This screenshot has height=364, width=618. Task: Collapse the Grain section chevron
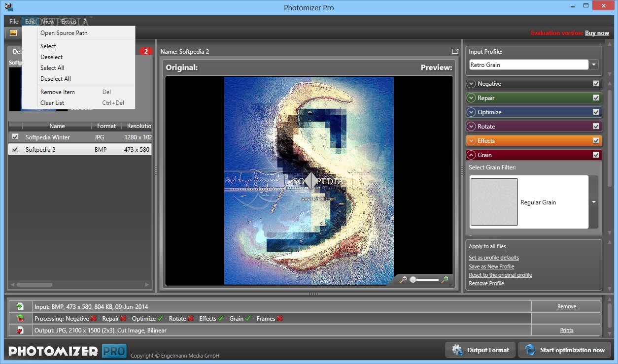point(472,155)
